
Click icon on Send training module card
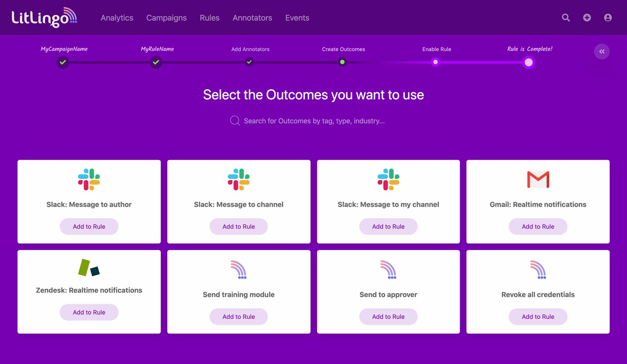(239, 270)
